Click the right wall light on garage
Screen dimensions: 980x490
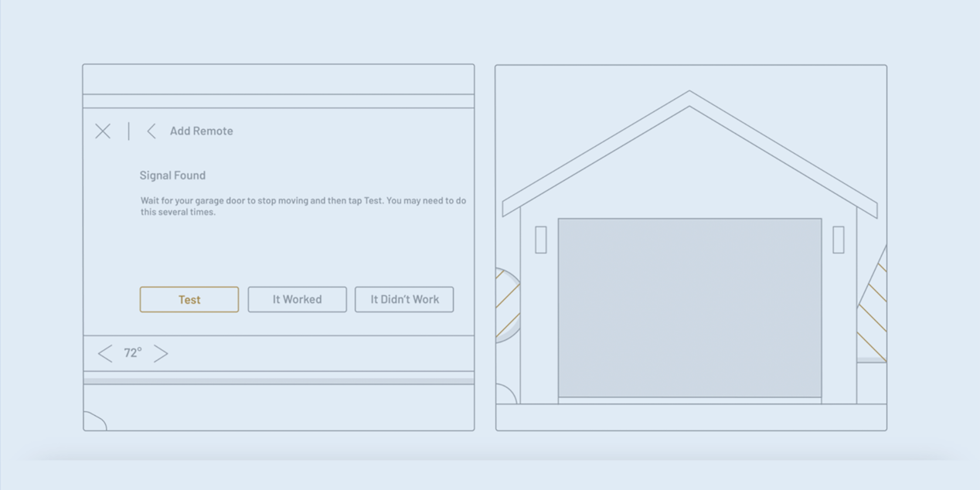tap(839, 240)
